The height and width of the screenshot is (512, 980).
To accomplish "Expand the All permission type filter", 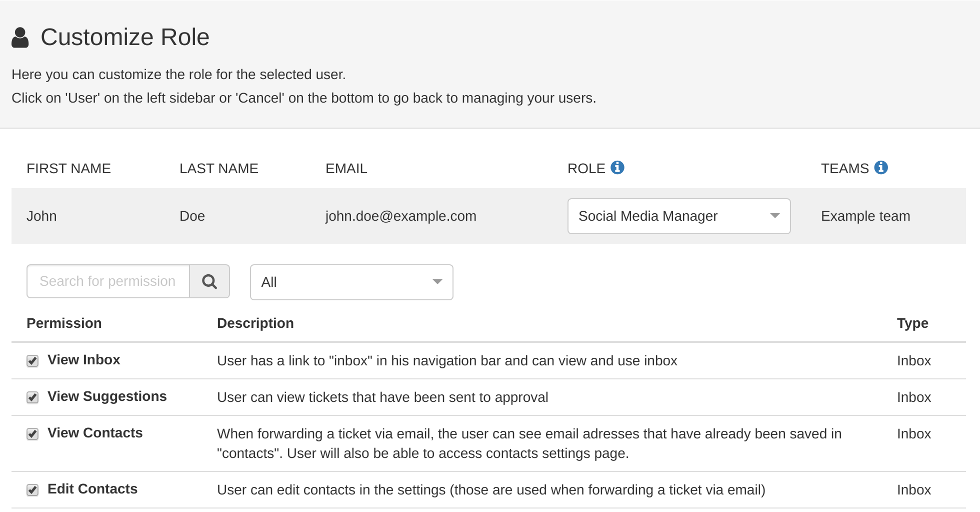I will pyautogui.click(x=351, y=282).
